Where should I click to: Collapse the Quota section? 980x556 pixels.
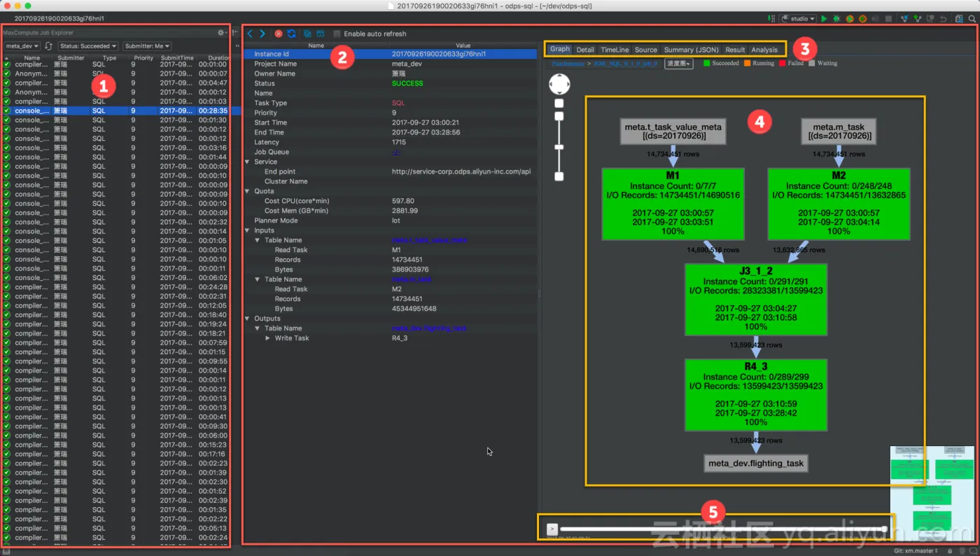coord(247,191)
